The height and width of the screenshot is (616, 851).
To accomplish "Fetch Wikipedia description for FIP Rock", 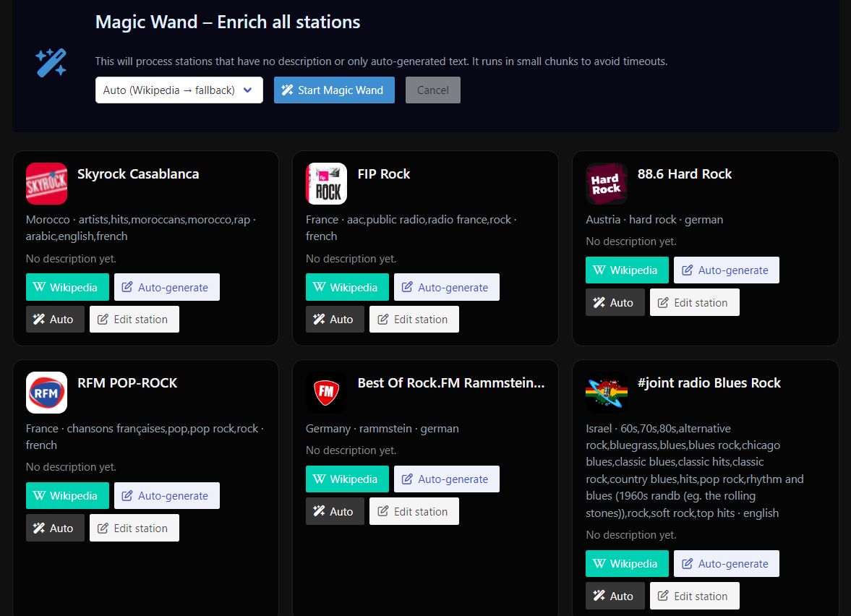I will tap(347, 287).
